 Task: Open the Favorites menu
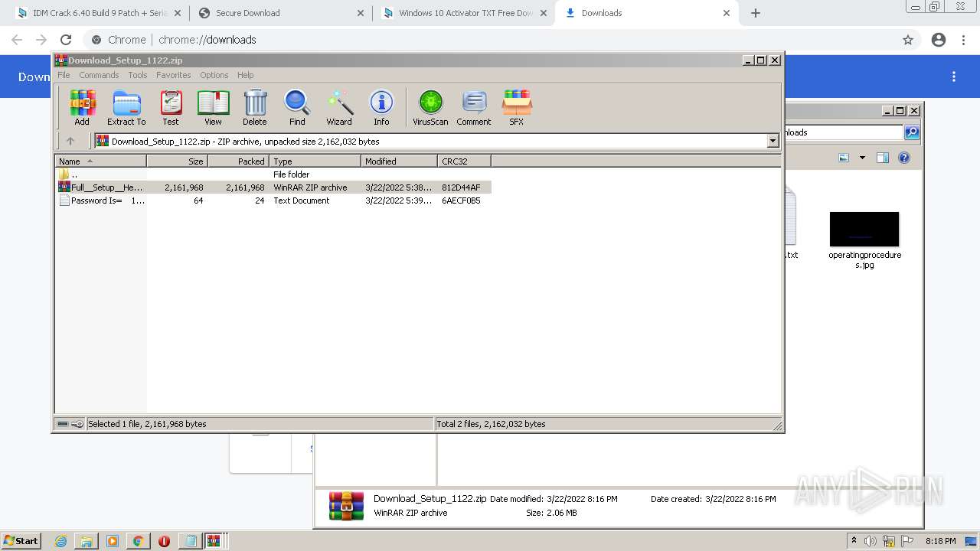[174, 75]
